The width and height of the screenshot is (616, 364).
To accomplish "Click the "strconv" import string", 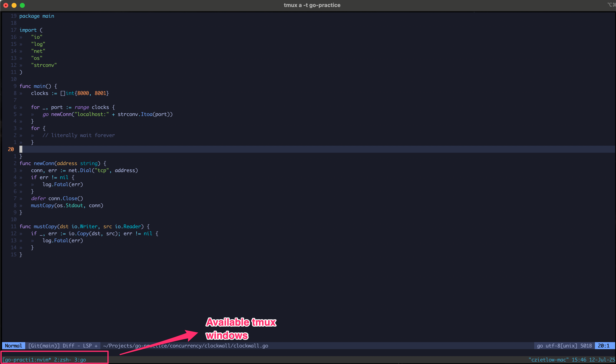I will click(x=44, y=65).
